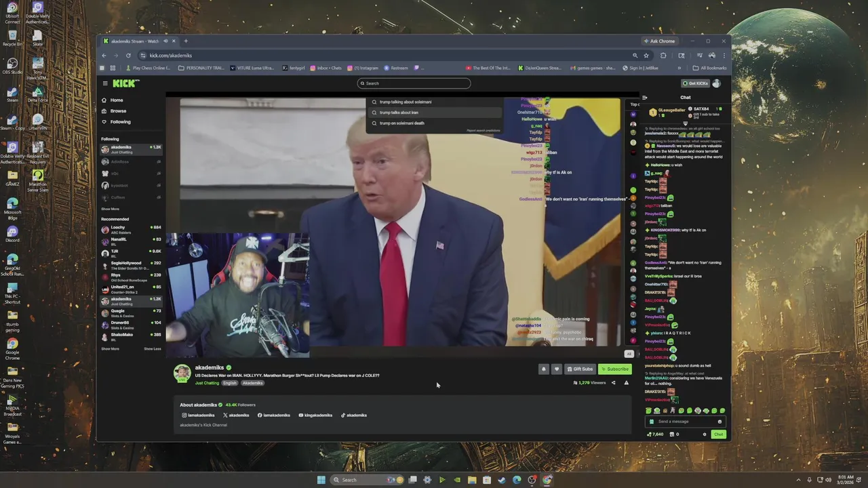Open SeglaHollywood recommended channel
This screenshot has height=488, width=868.
point(131,265)
